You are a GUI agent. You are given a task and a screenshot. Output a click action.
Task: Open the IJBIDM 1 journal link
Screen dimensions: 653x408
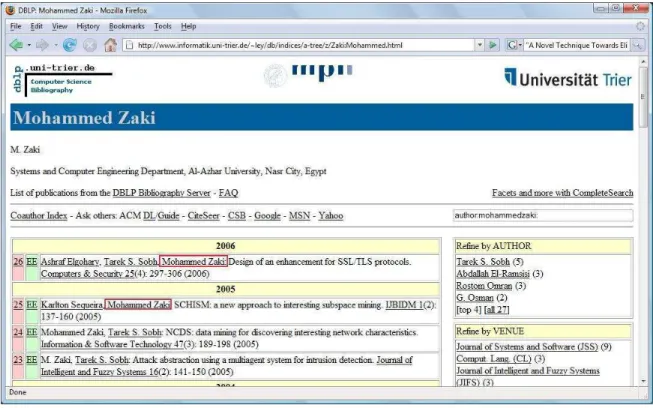pyautogui.click(x=404, y=304)
